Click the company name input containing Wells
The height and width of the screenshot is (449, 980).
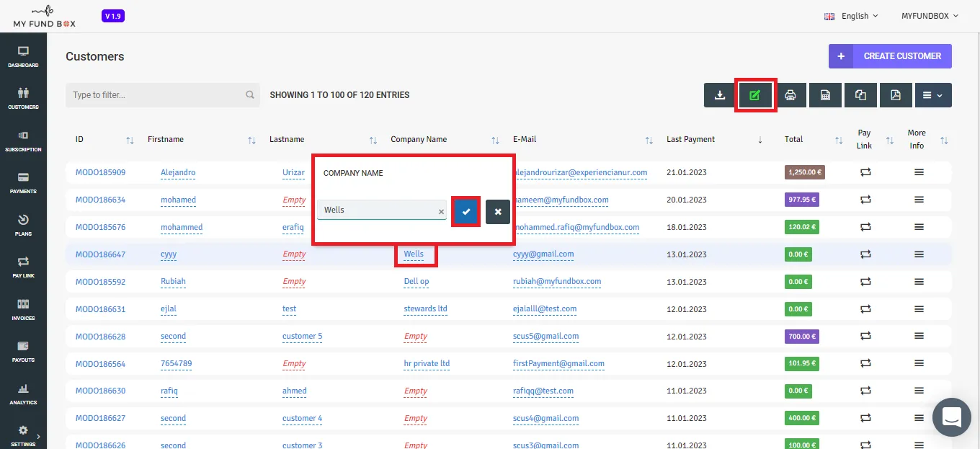click(x=382, y=210)
